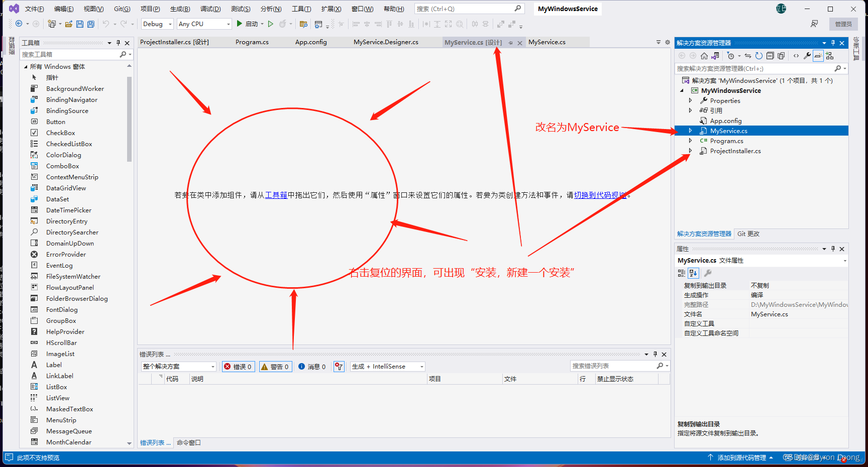Image resolution: width=868 pixels, height=467 pixels.
Task: Expand the Program.cs tree node
Action: click(x=690, y=141)
